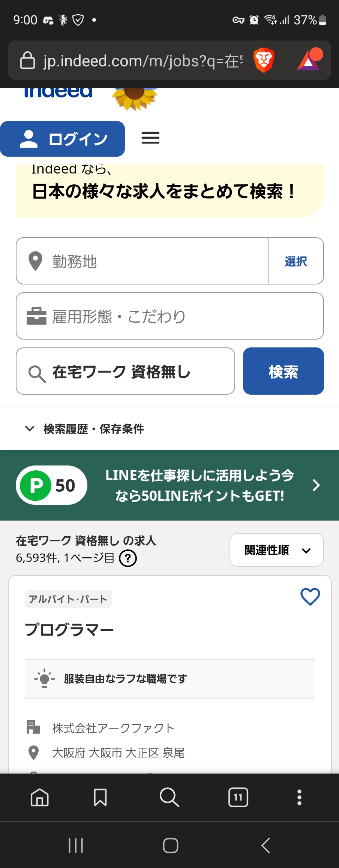Screen dimensions: 339x868
Task: Tap the Brave Shields lion icon
Action: (264, 60)
